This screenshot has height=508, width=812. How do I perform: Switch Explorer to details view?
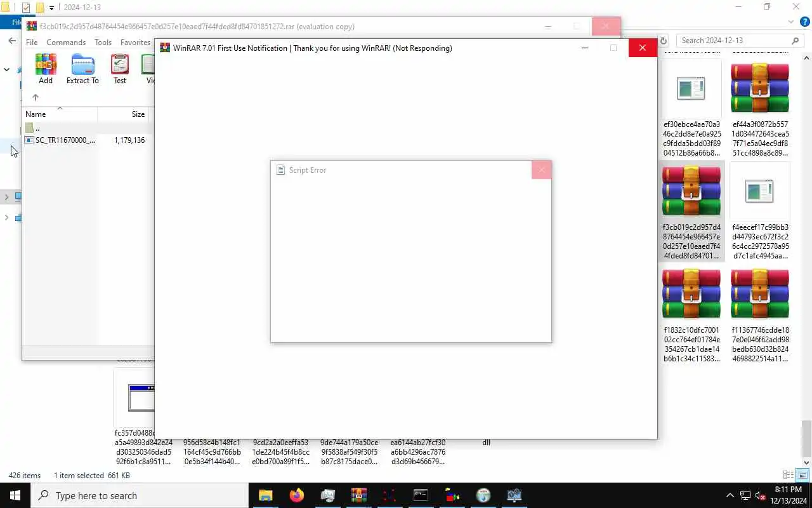click(x=789, y=475)
